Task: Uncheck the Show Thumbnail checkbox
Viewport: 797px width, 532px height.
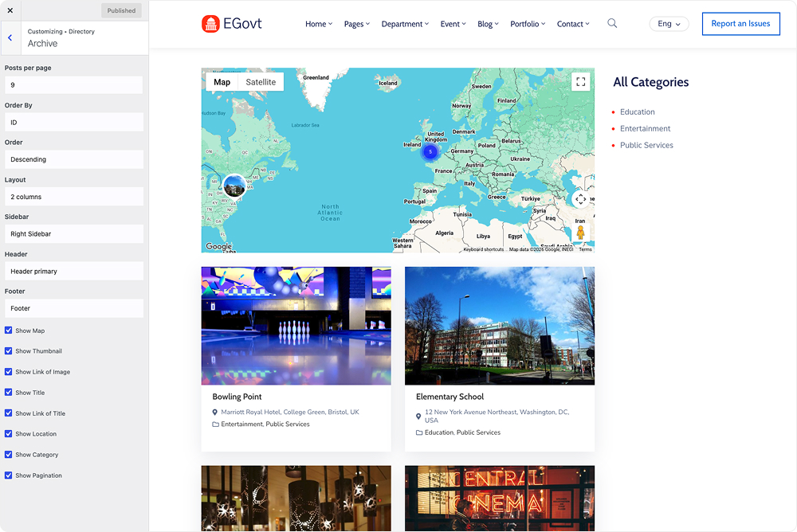Action: 9,351
